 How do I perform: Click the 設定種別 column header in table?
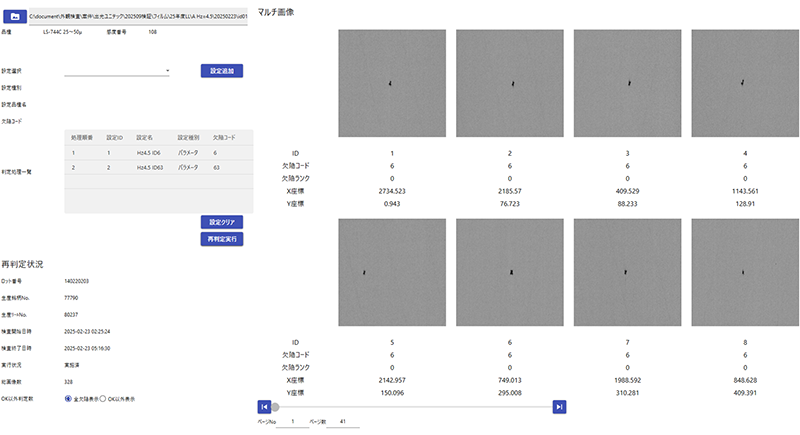(x=188, y=138)
